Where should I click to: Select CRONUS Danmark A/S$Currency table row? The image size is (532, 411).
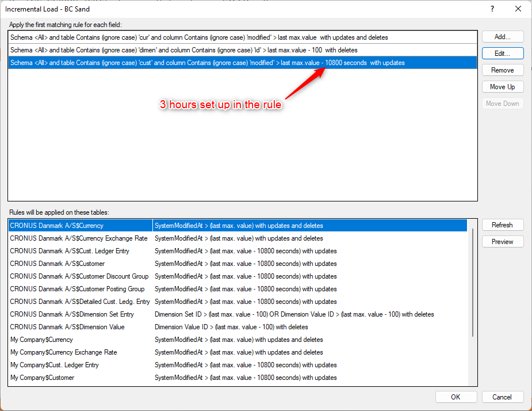tap(238, 226)
